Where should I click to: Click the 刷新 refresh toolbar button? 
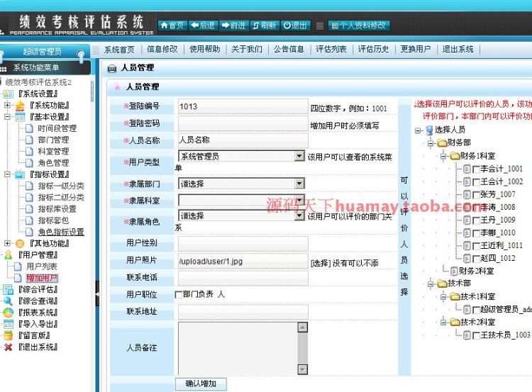coord(265,26)
